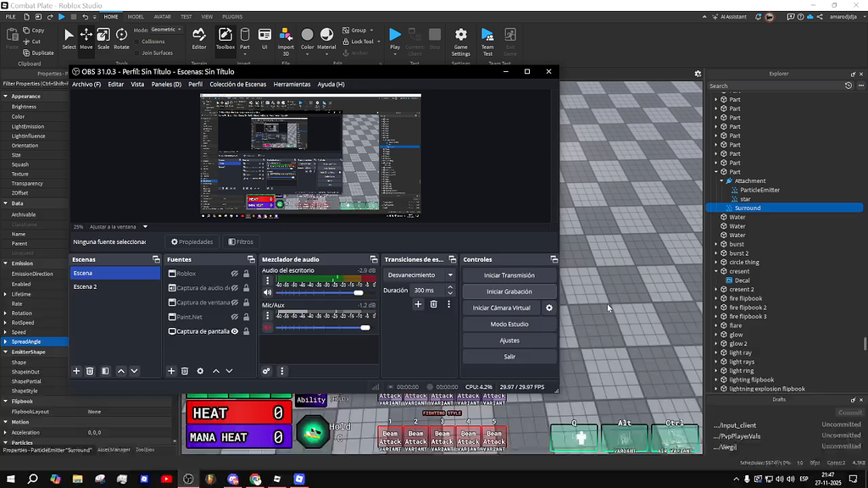Move the OBS scene up
Viewport: 868px width, 488px height.
click(121, 371)
